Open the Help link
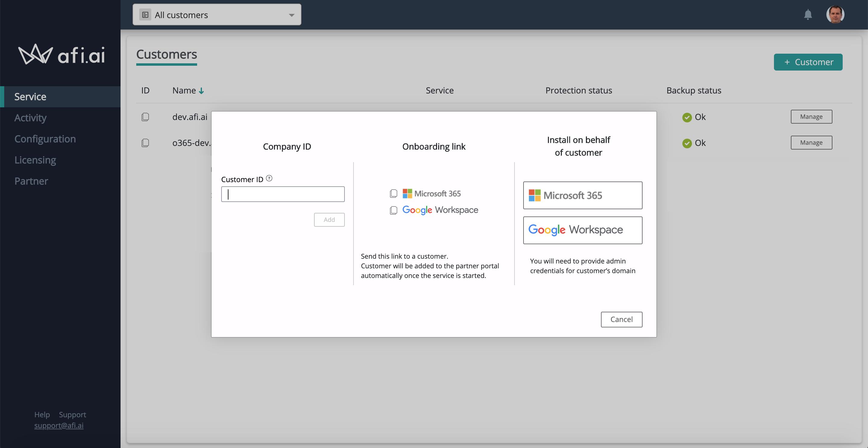 click(x=42, y=414)
